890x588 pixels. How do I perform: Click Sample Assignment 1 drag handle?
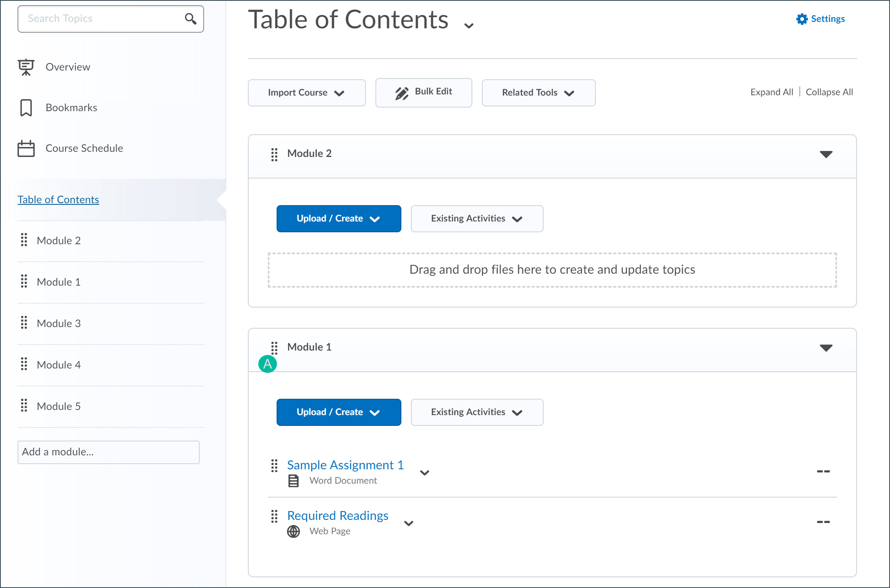(x=274, y=466)
